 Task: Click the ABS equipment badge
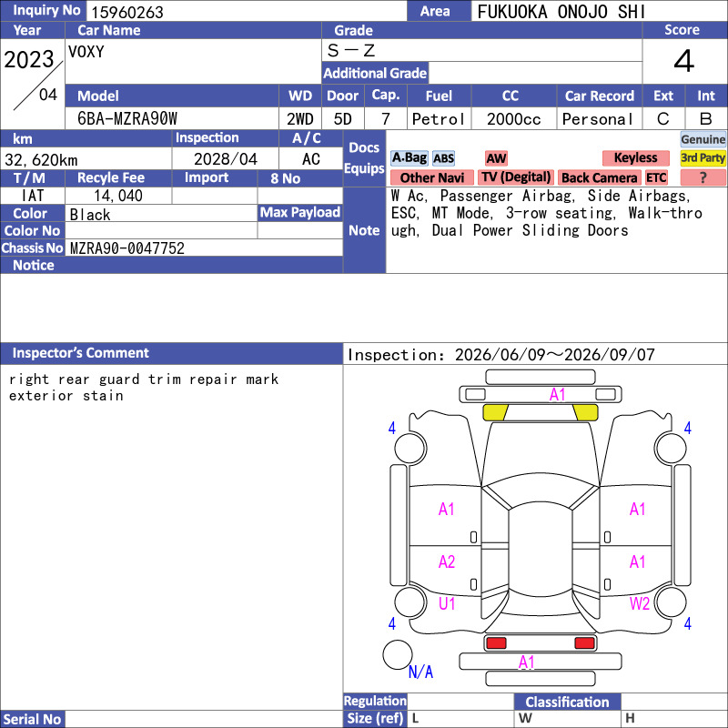pyautogui.click(x=443, y=158)
